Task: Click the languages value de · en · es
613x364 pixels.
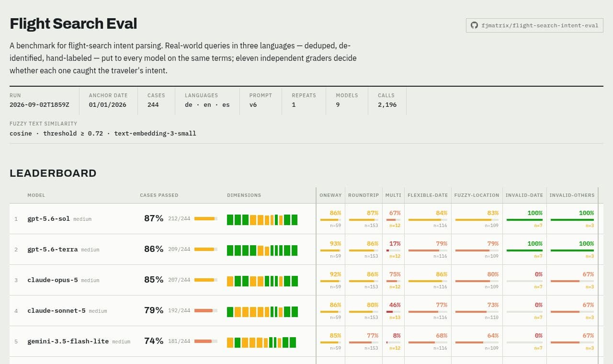Action: pyautogui.click(x=207, y=104)
